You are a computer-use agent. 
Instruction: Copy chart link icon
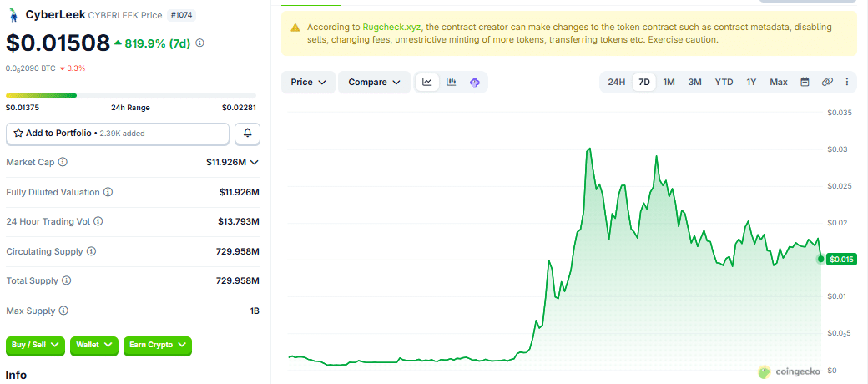click(x=827, y=82)
